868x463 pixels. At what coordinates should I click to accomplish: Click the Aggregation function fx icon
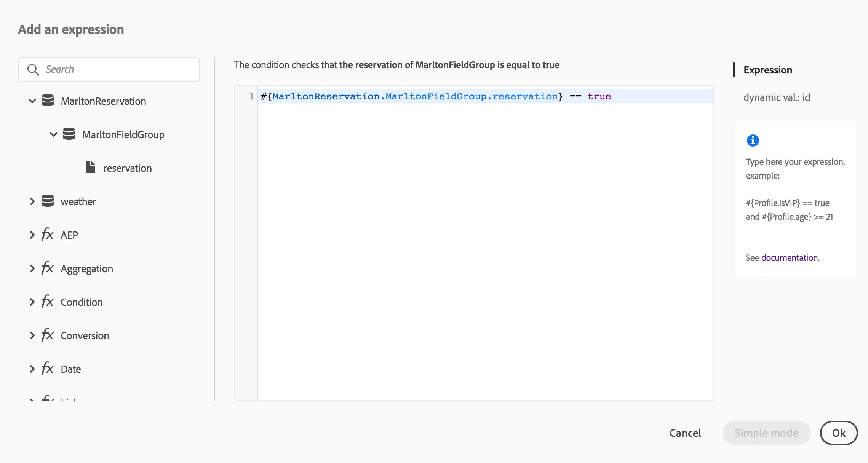point(47,268)
